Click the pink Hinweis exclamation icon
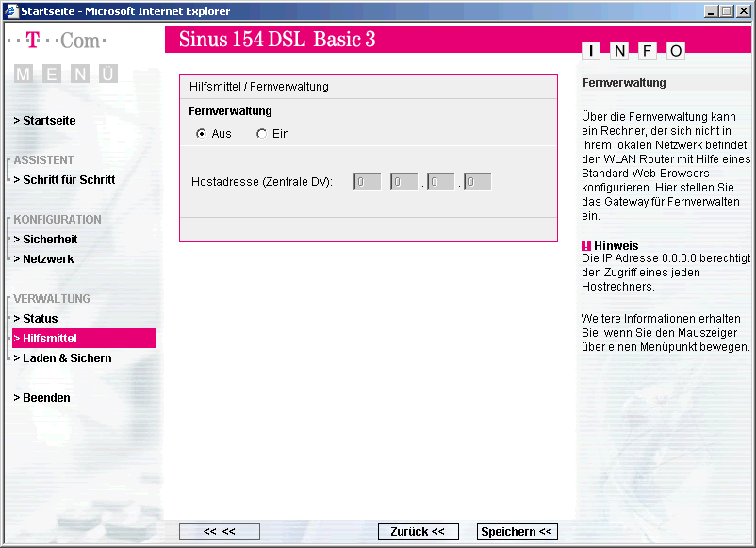The width and height of the screenshot is (756, 548). 586,245
